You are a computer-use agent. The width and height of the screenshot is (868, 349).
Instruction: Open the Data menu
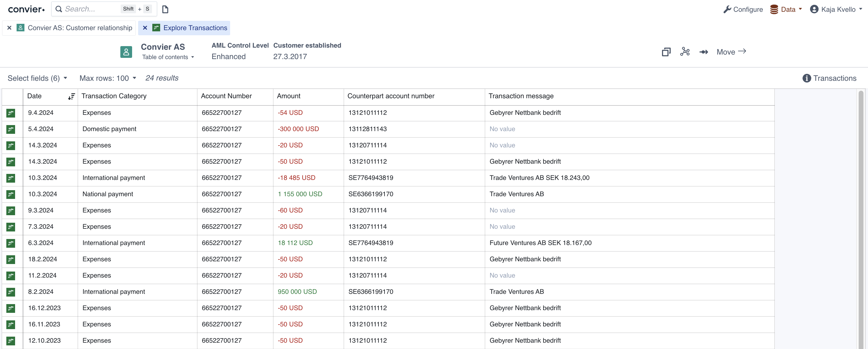click(786, 9)
